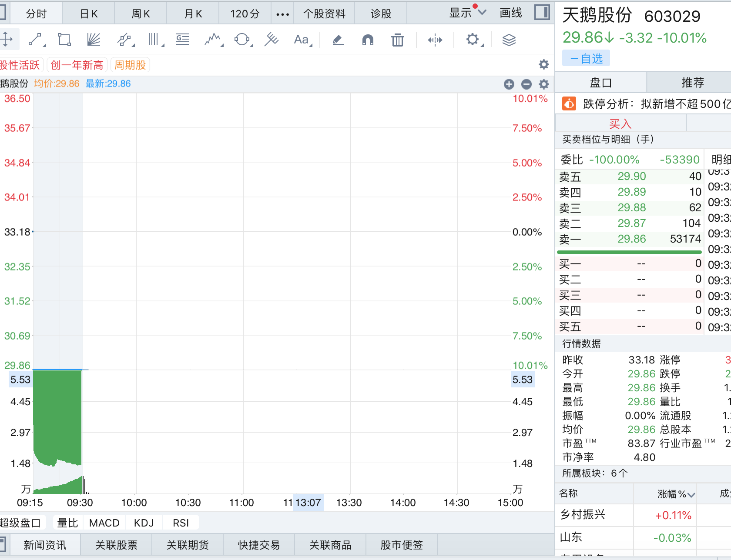Select the 量比 indicator tab
This screenshot has width=731, height=560.
[67, 523]
